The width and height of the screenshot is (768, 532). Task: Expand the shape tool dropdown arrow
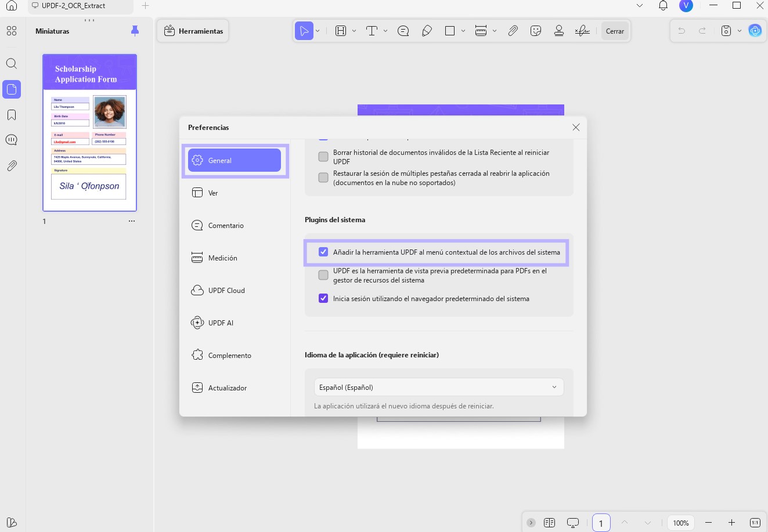463,31
